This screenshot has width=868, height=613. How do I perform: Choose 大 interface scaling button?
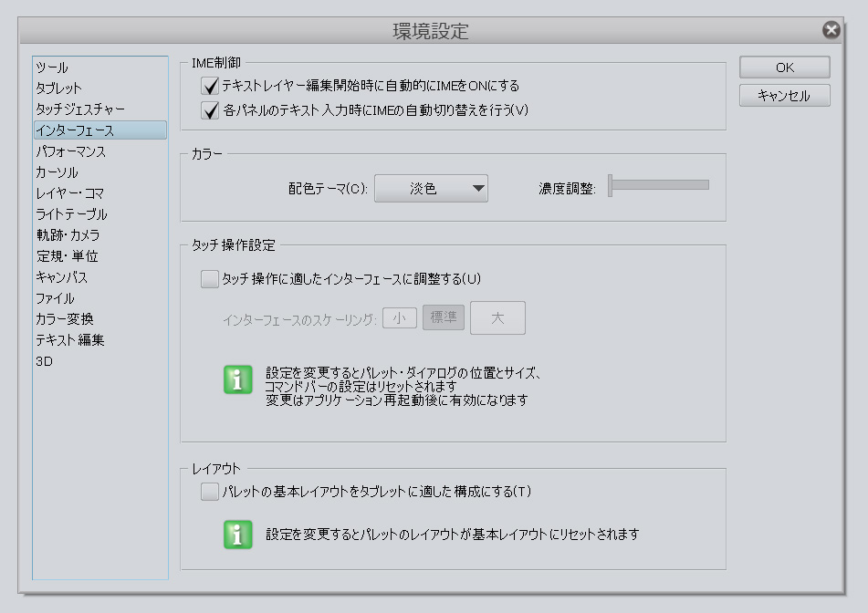[x=497, y=318]
